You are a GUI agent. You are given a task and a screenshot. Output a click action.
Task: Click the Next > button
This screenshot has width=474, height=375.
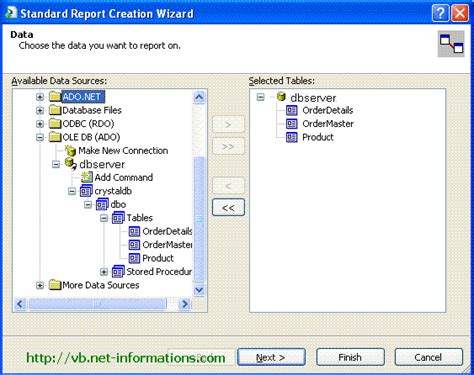[271, 357]
